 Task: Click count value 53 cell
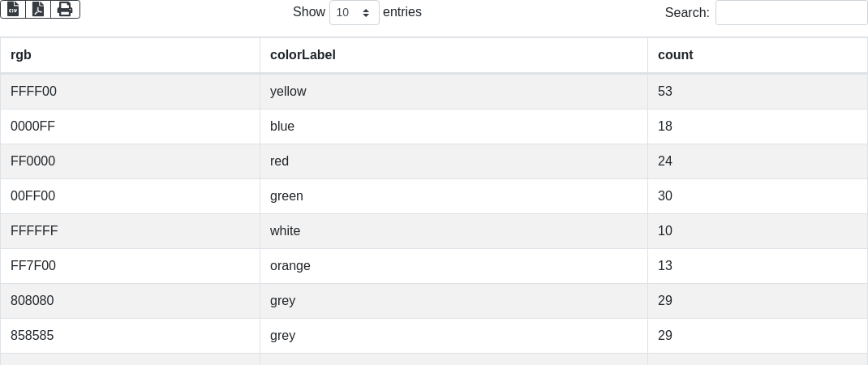(665, 92)
